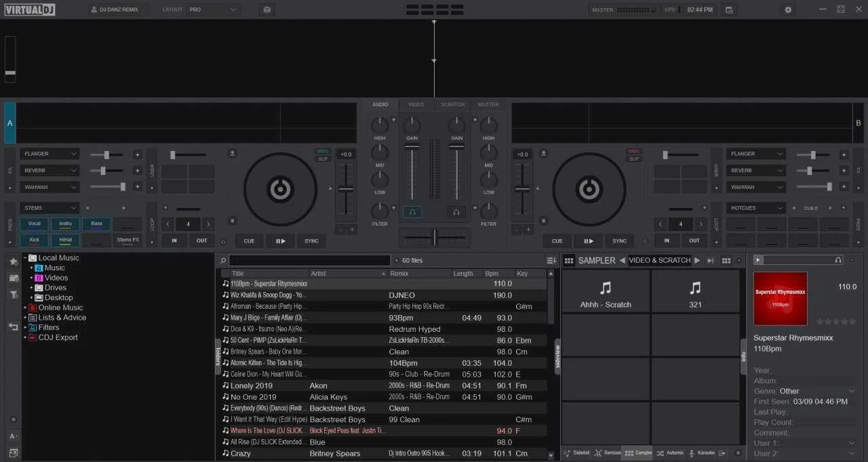This screenshot has height=462, width=868.
Task: Play prelisten in info panel
Action: (758, 260)
